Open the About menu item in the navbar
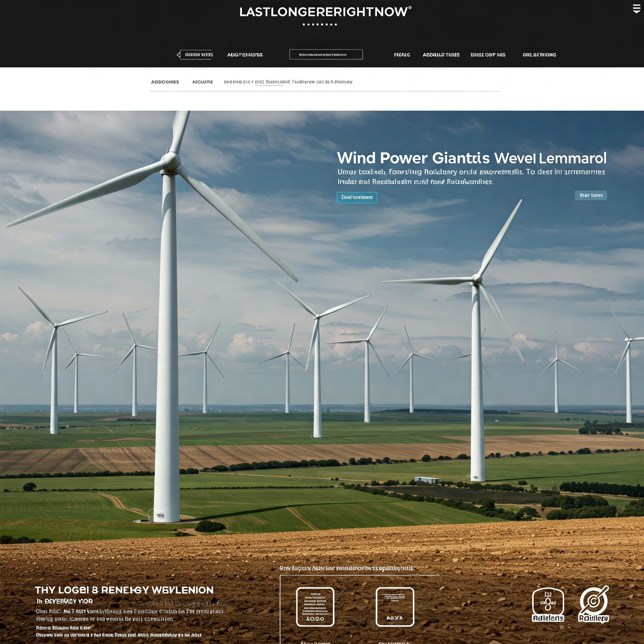This screenshot has height=644, width=644. pyautogui.click(x=441, y=55)
